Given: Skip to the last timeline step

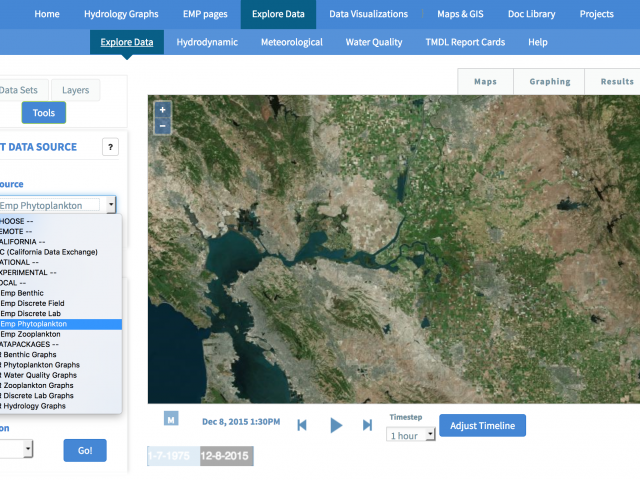Looking at the screenshot, I should [x=367, y=425].
